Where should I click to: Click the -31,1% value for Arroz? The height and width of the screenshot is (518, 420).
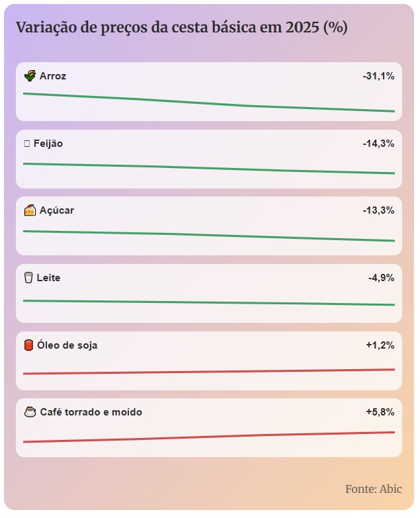(378, 76)
